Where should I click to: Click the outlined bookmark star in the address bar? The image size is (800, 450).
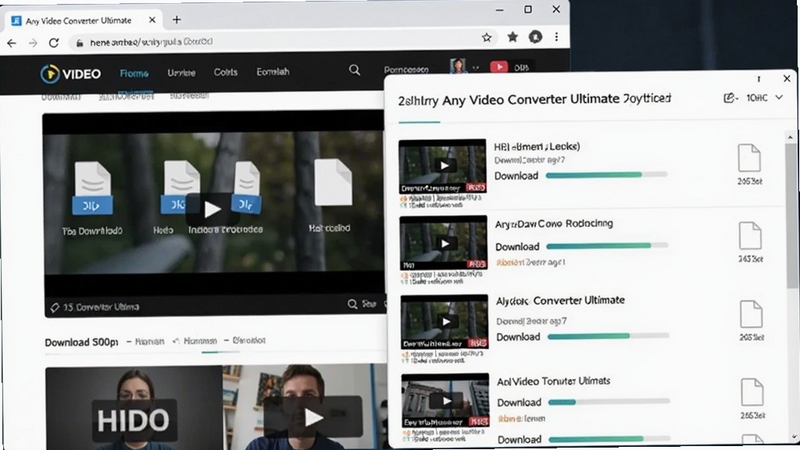click(487, 37)
